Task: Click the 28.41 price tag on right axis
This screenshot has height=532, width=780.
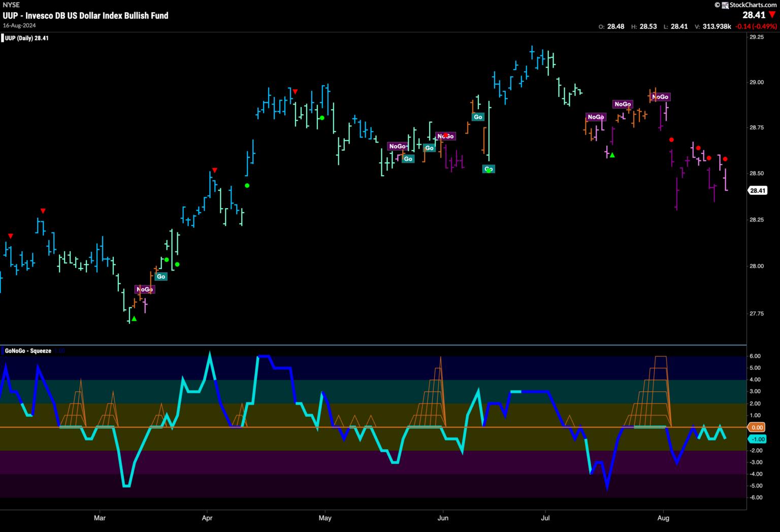Action: (757, 191)
